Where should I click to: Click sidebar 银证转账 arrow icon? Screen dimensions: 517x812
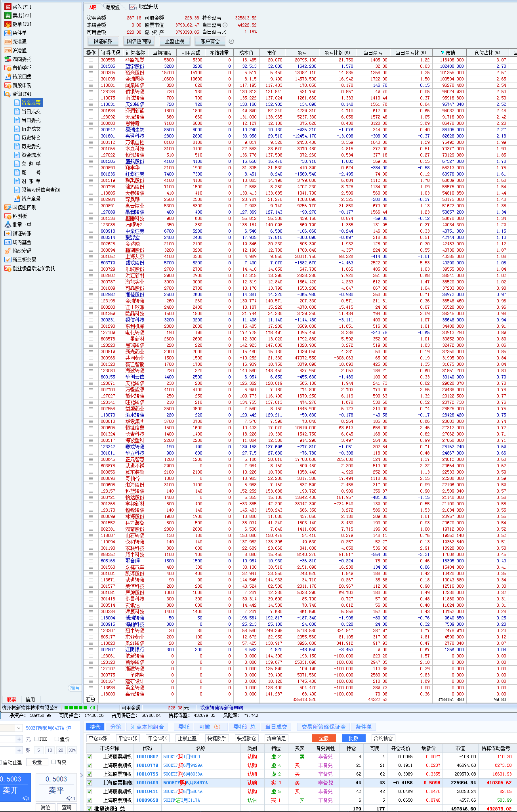8,233
